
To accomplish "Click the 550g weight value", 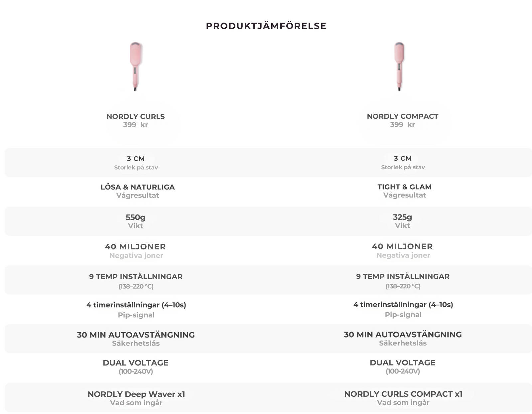I will [135, 217].
